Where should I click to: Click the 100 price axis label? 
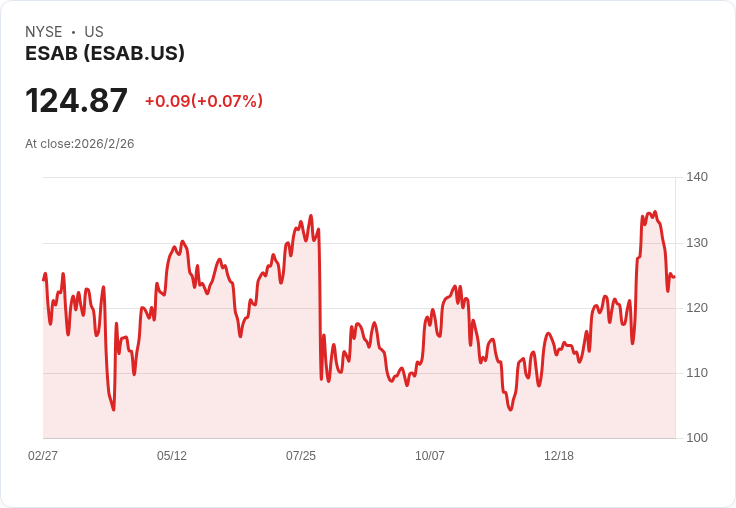point(697,438)
